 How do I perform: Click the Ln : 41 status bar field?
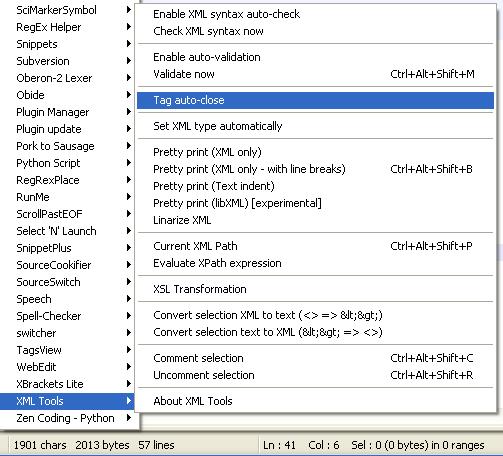coord(279,445)
